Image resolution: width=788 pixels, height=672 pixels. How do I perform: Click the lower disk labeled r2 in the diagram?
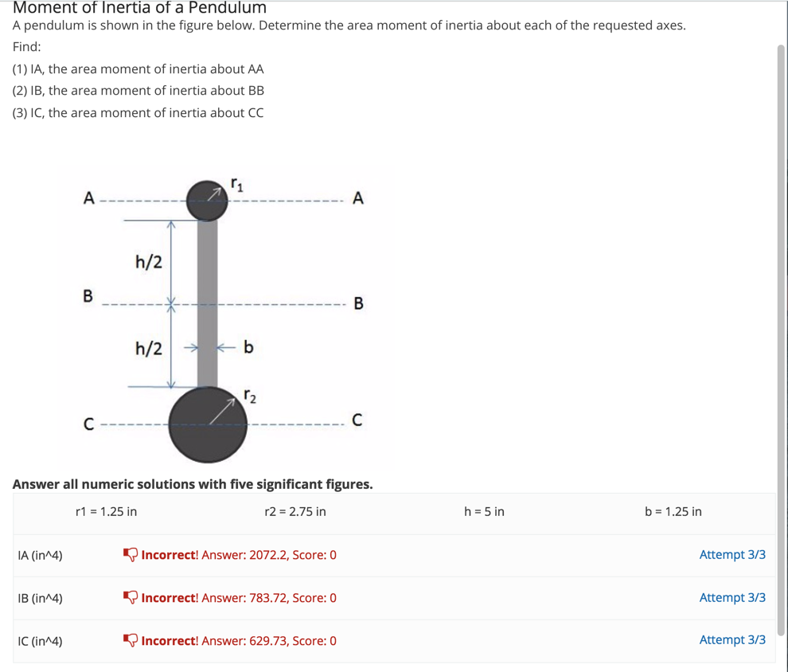pyautogui.click(x=207, y=424)
